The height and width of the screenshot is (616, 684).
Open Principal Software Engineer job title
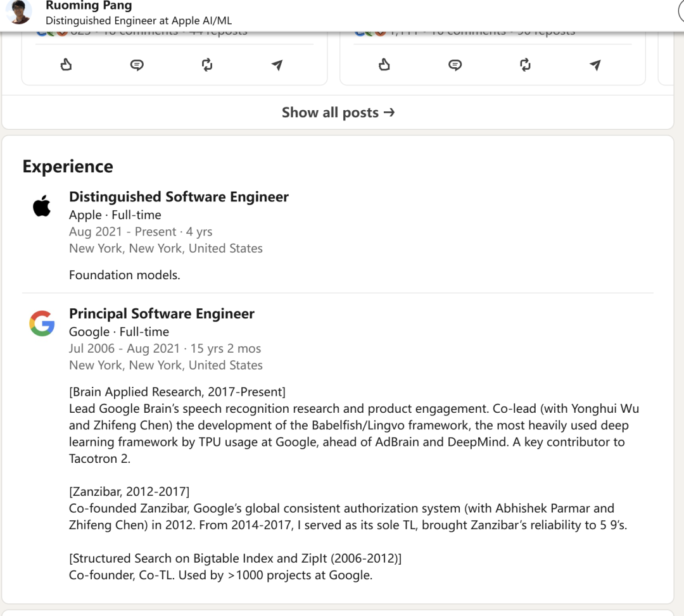coord(161,313)
